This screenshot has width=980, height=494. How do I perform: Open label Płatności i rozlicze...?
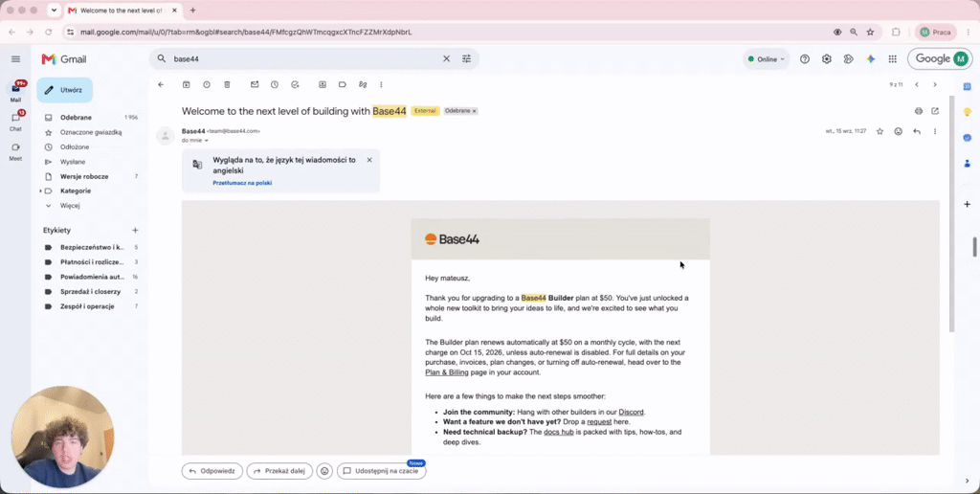pos(91,262)
